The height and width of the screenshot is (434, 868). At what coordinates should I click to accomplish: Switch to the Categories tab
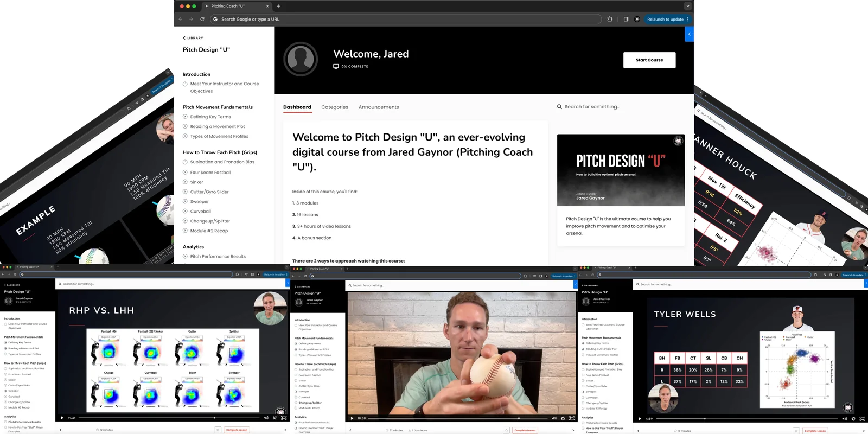click(x=335, y=107)
